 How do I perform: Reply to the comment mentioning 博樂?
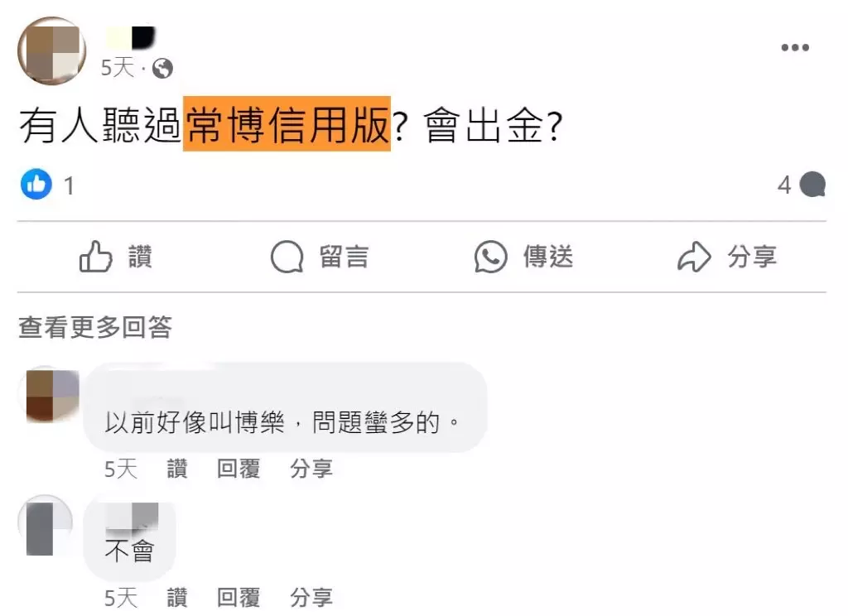238,469
